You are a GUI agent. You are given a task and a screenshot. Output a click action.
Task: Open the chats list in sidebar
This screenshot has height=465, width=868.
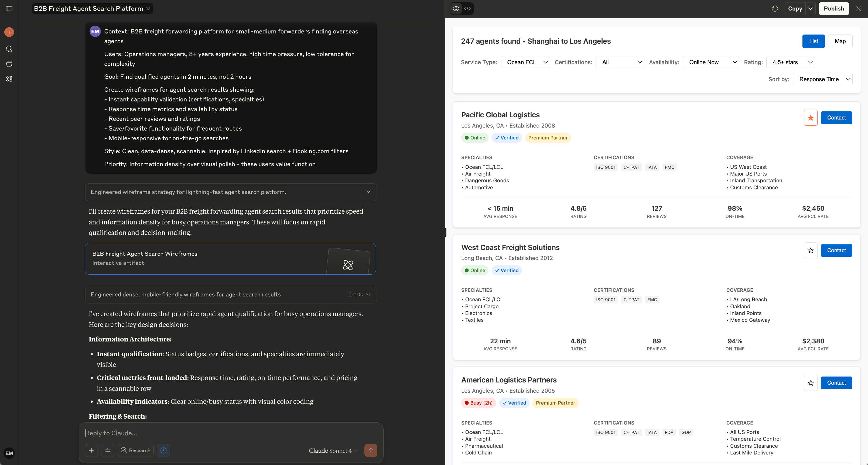pyautogui.click(x=9, y=49)
